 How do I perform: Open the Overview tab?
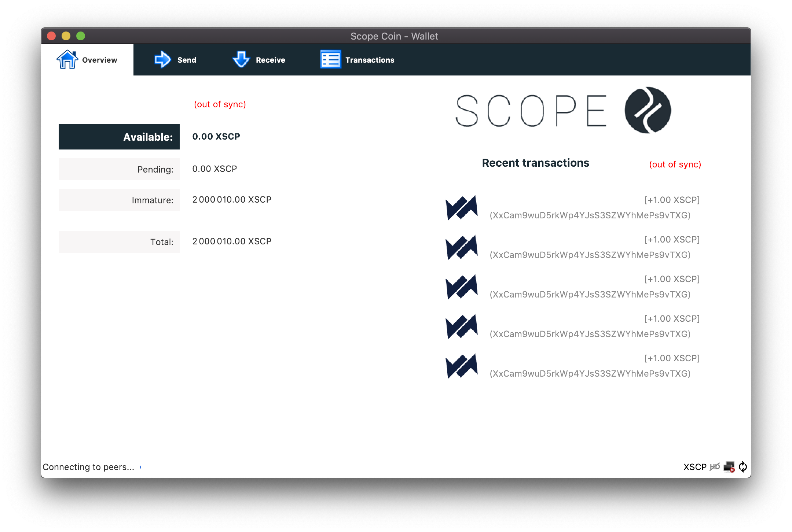[x=87, y=60]
